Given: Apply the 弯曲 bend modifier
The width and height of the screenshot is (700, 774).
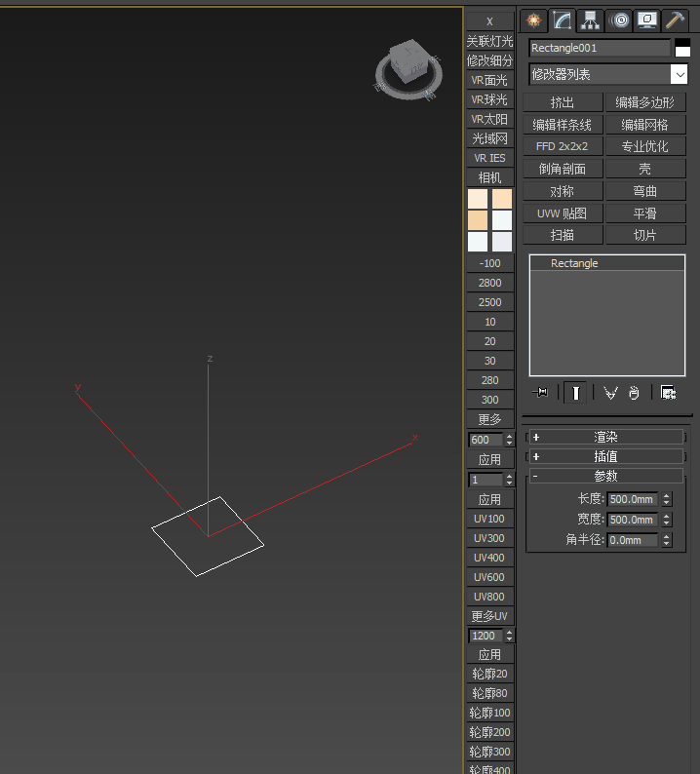Looking at the screenshot, I should pos(645,191).
